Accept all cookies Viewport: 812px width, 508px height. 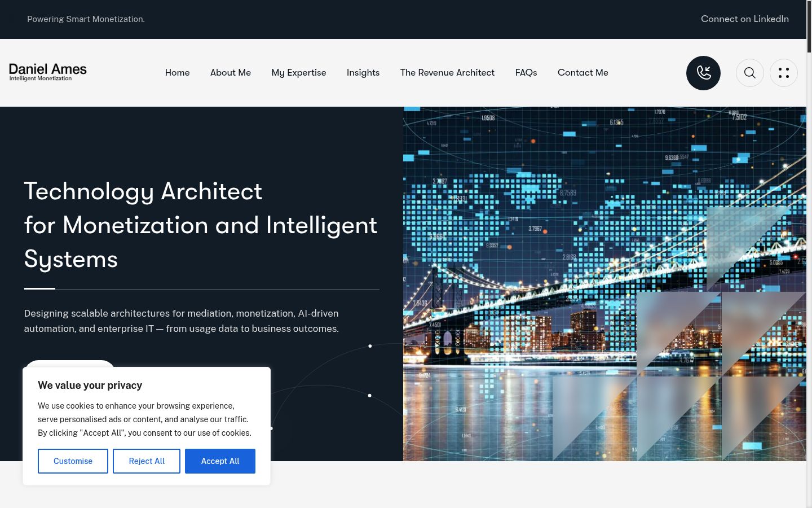coord(220,461)
